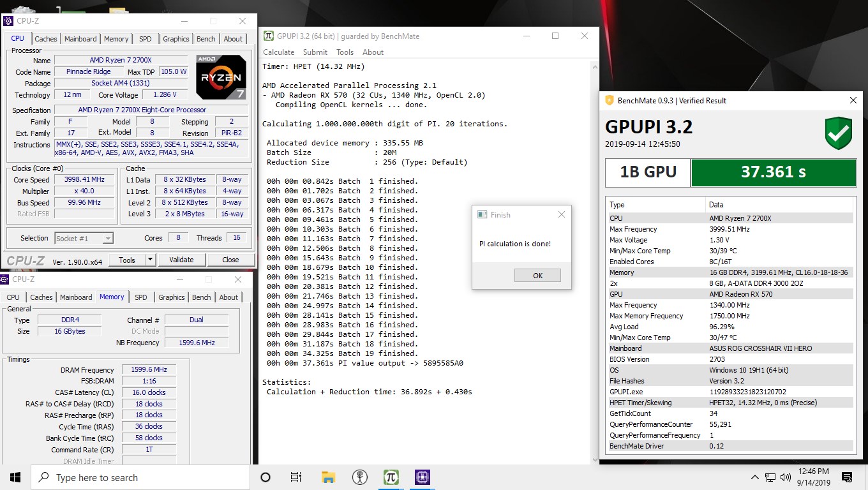Open BenchMate taskbar app icon
The image size is (868, 490).
pos(360,477)
